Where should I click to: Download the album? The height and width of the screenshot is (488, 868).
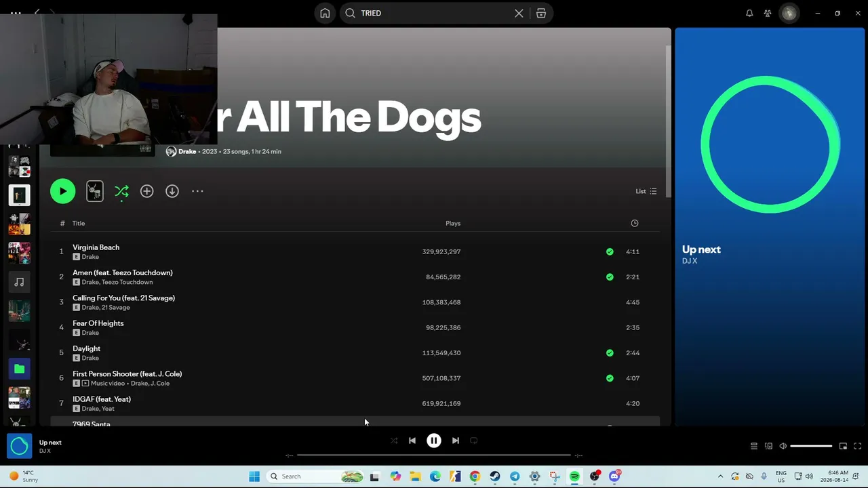point(172,191)
